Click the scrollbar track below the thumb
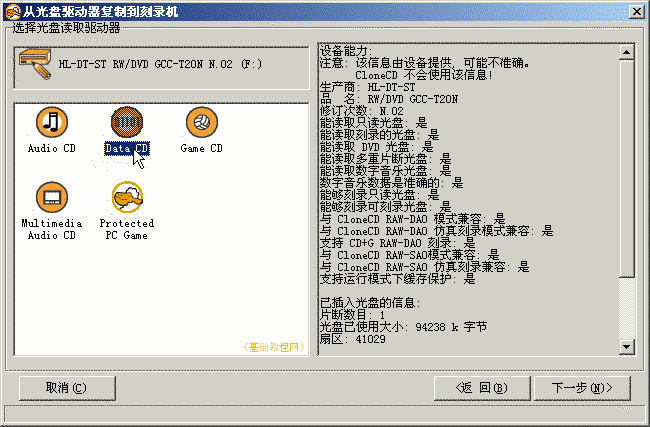This screenshot has width=650, height=427. [x=626, y=308]
